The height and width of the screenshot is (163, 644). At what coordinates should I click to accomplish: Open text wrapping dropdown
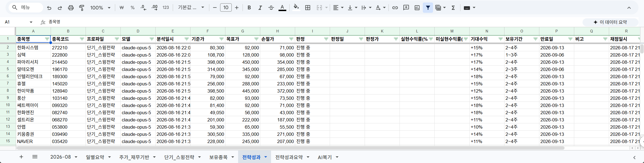click(x=366, y=8)
